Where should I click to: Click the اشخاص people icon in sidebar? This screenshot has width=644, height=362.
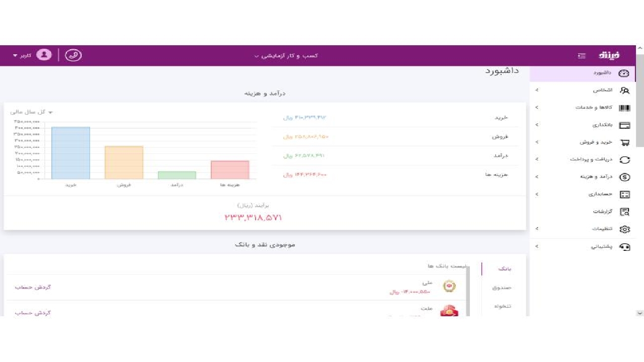tap(624, 90)
